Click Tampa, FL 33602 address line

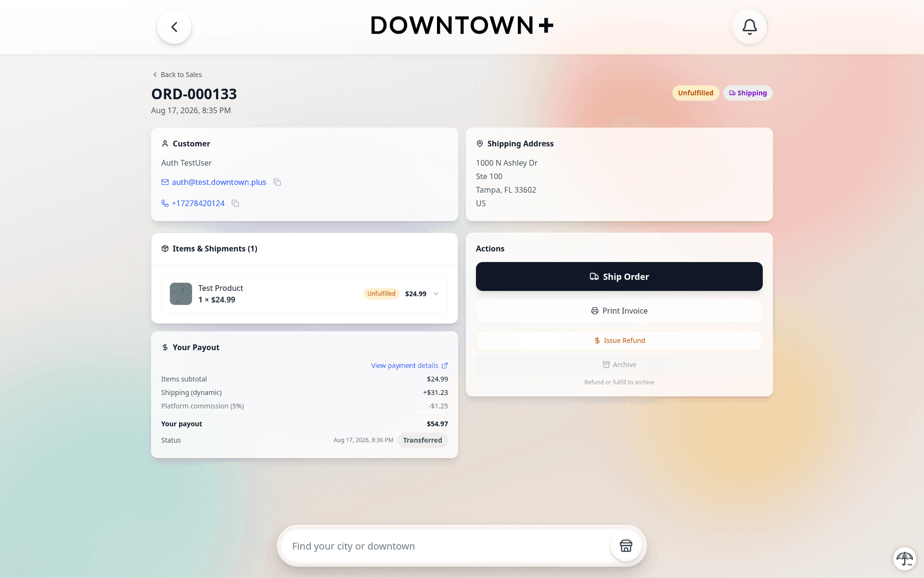tap(506, 190)
